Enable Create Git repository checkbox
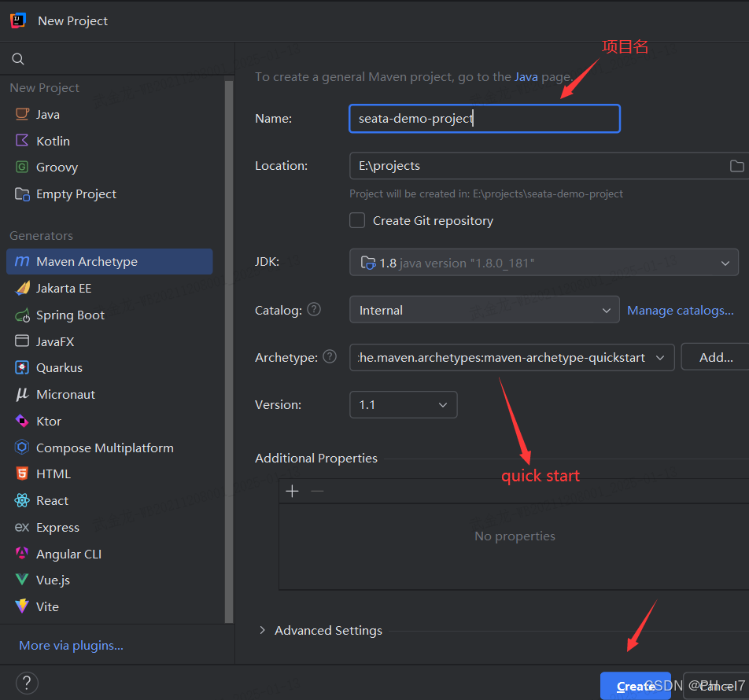Viewport: 749px width, 700px height. (x=357, y=220)
